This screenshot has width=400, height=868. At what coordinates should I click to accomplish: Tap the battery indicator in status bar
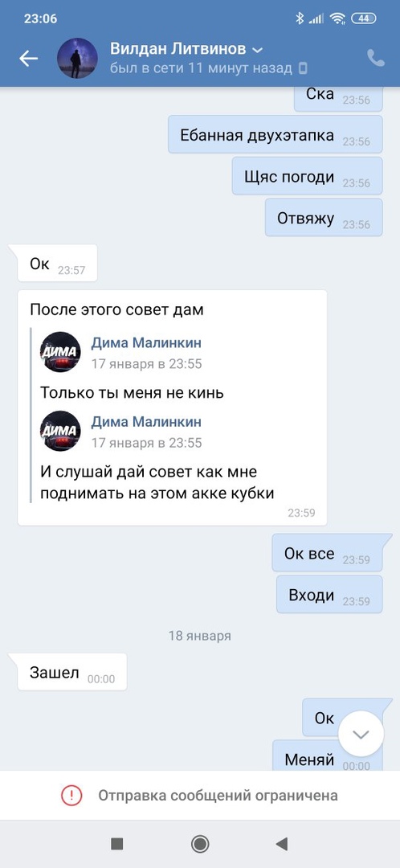click(364, 18)
